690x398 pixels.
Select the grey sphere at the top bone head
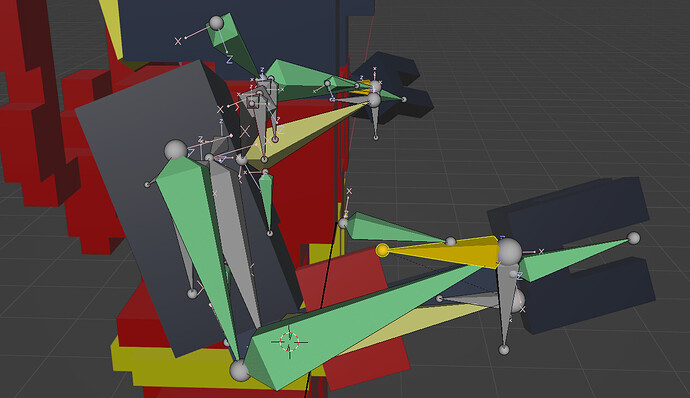tap(216, 23)
